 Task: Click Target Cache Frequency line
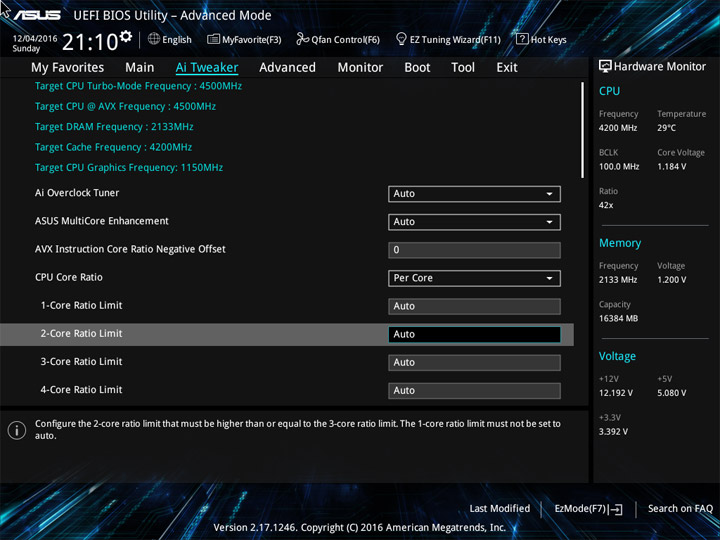(113, 147)
